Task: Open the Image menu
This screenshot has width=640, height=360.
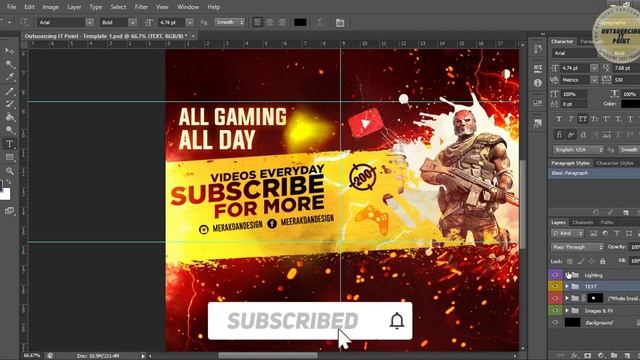Action: pyautogui.click(x=51, y=7)
